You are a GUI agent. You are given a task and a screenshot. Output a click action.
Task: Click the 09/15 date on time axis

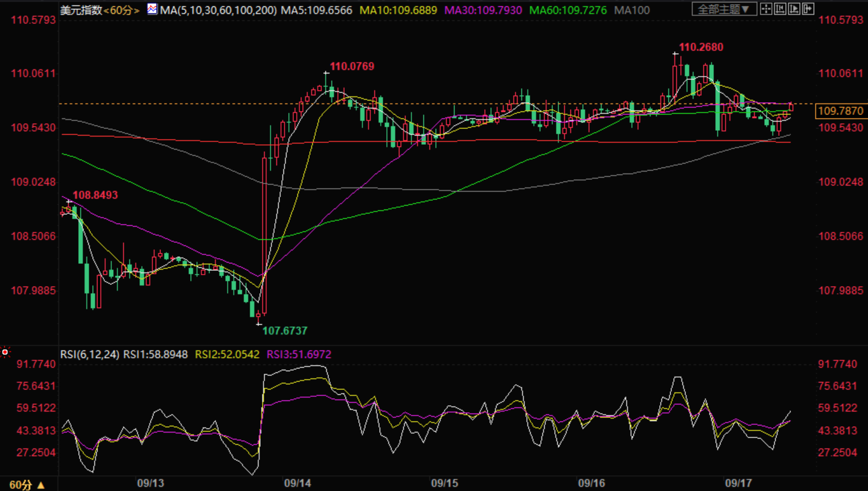coord(444,483)
